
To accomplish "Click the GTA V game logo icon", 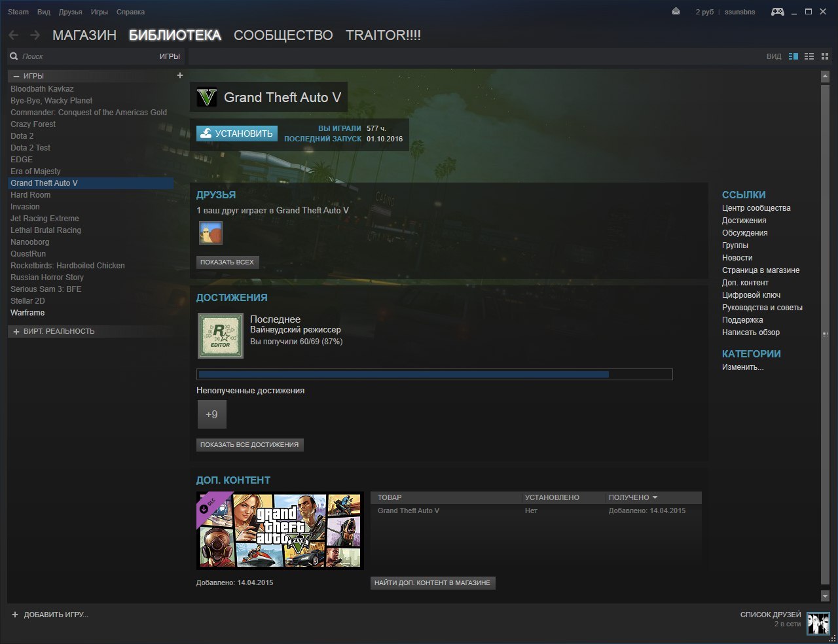I will pyautogui.click(x=207, y=98).
